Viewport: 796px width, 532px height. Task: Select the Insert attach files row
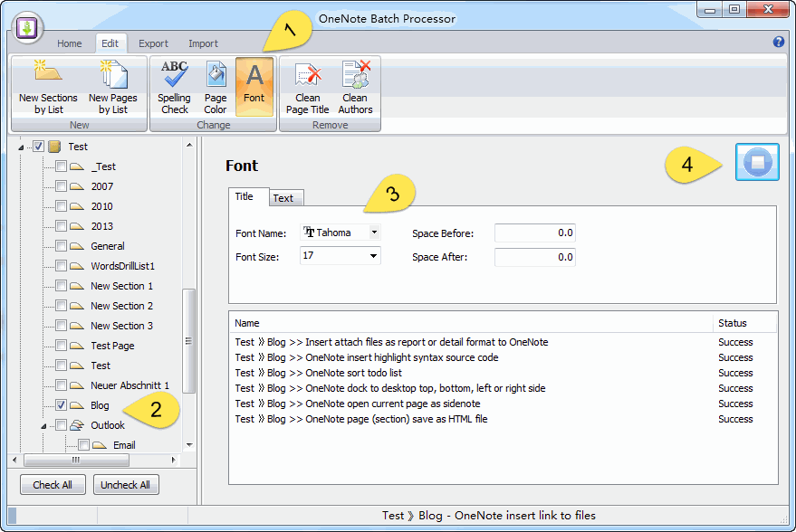click(x=503, y=342)
